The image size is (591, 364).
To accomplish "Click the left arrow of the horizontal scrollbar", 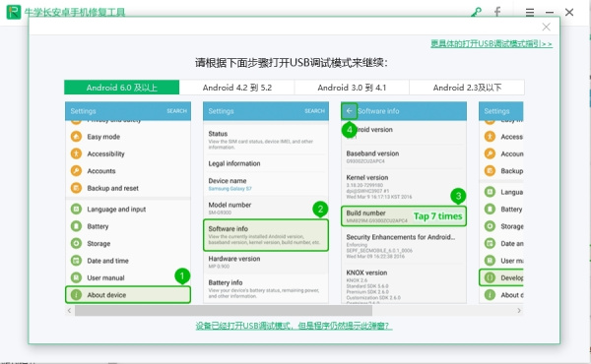I will click(69, 311).
